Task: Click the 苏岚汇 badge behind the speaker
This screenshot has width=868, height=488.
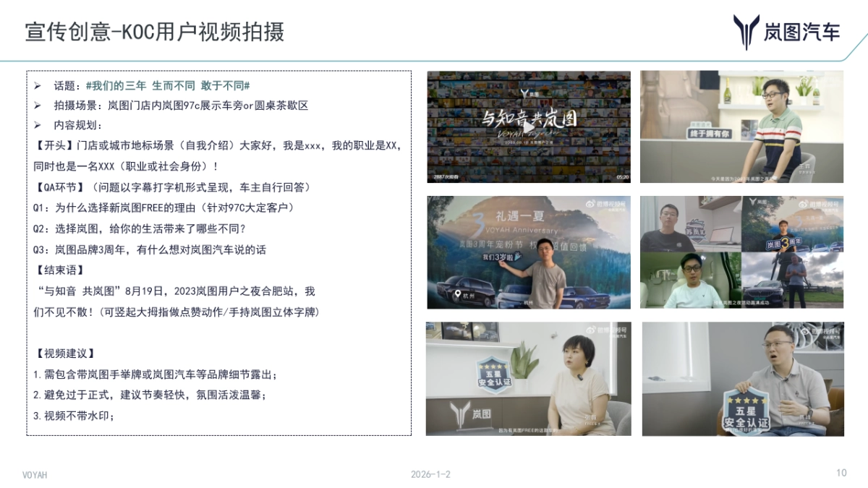Action: [697, 230]
